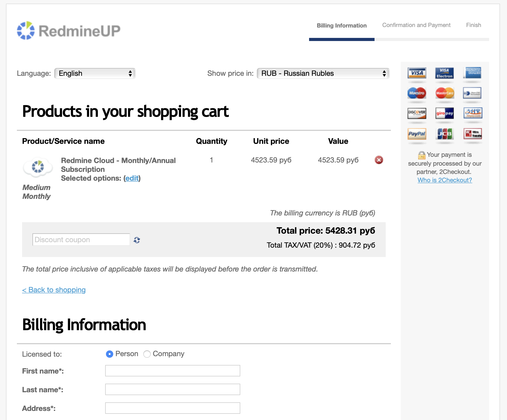The height and width of the screenshot is (420, 507).
Task: Click the PayPal payment icon
Action: 417,134
